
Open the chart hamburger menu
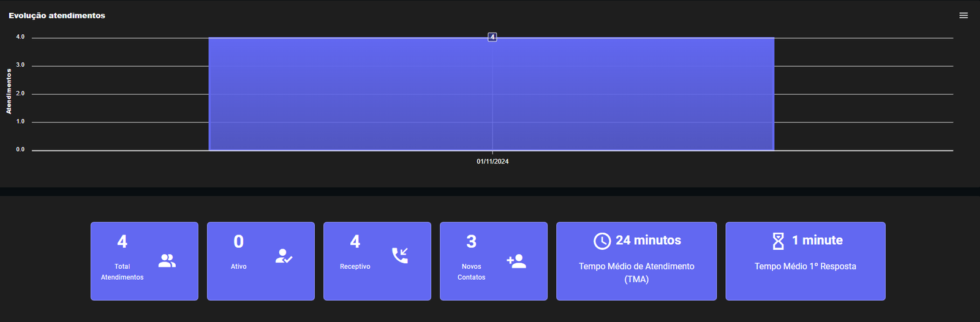coord(963,15)
